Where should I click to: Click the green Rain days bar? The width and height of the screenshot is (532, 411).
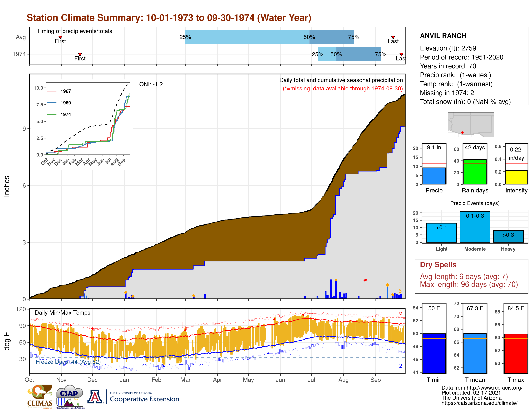(475, 172)
